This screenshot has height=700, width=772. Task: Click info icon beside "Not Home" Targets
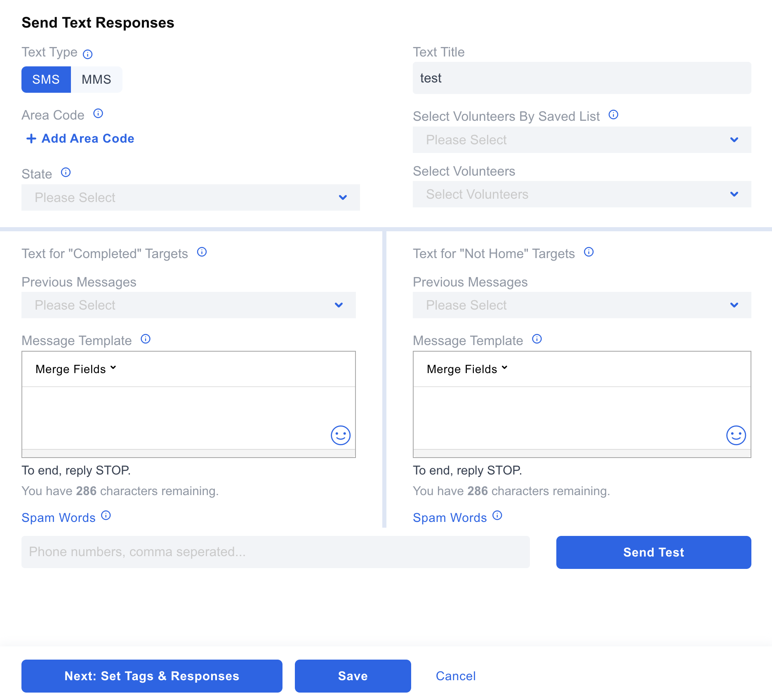(588, 252)
